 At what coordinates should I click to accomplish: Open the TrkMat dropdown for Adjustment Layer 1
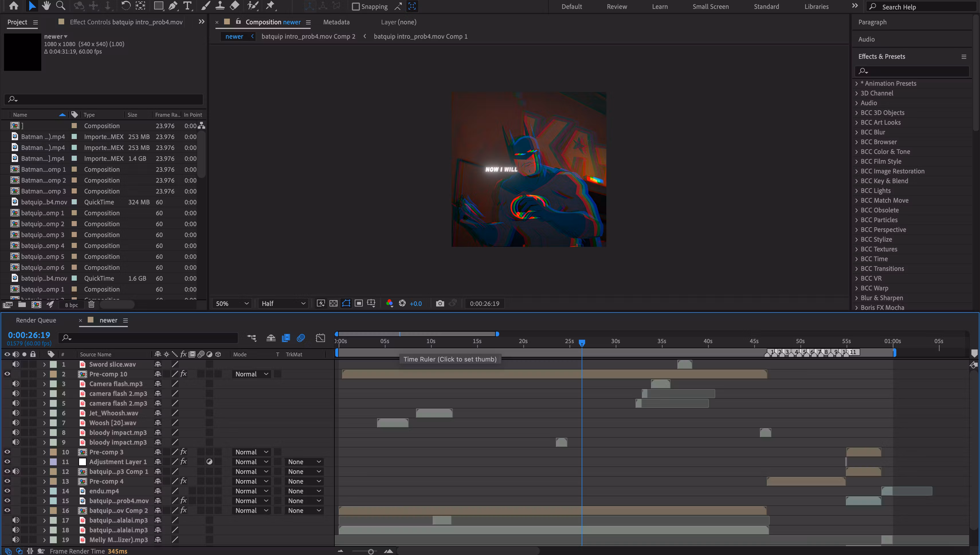click(x=304, y=462)
